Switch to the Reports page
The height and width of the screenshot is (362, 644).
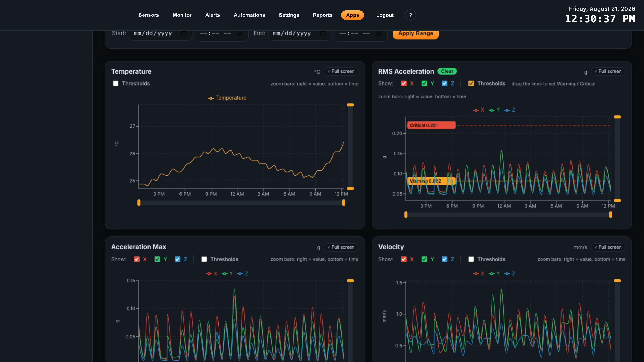[x=322, y=15]
